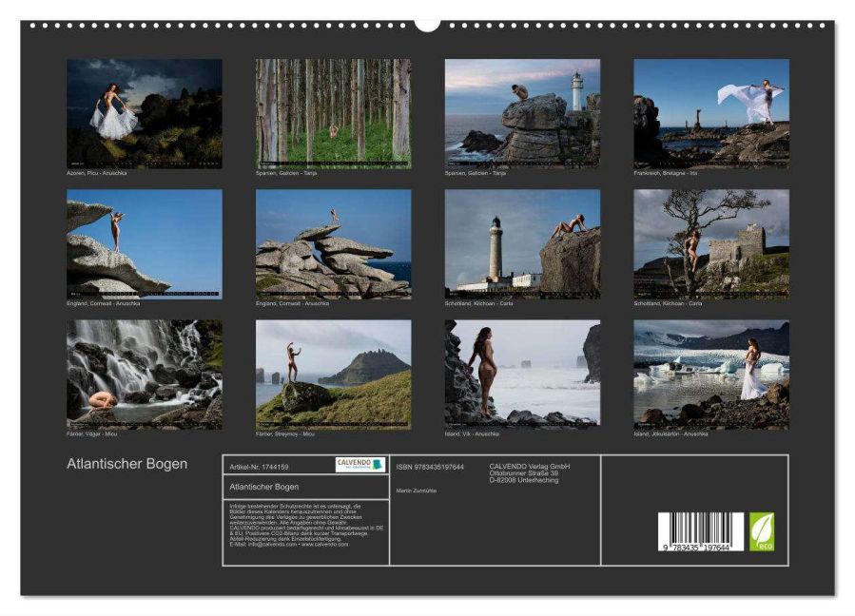The image size is (855, 616).
Task: Click the barcode in the bottom right
Action: click(x=701, y=531)
